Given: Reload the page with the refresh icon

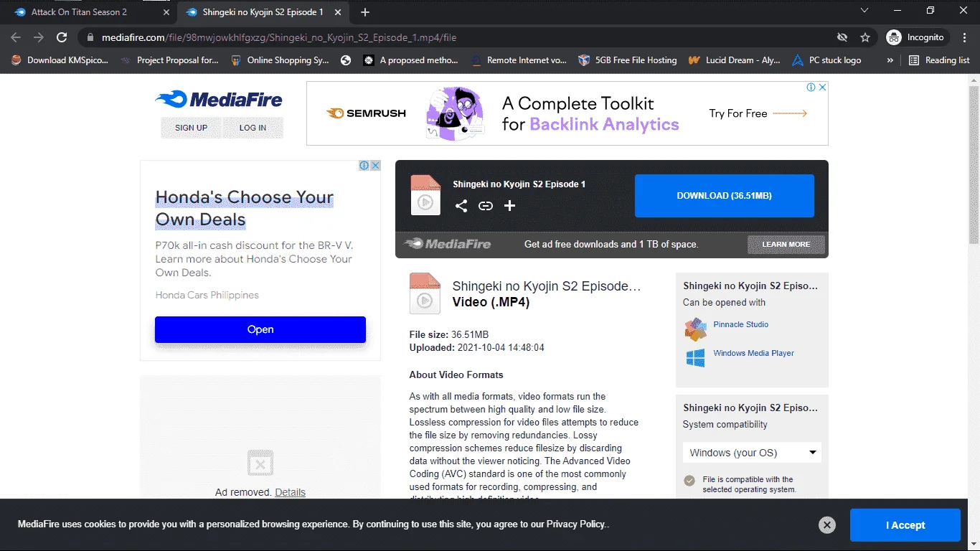Looking at the screenshot, I should [x=62, y=37].
